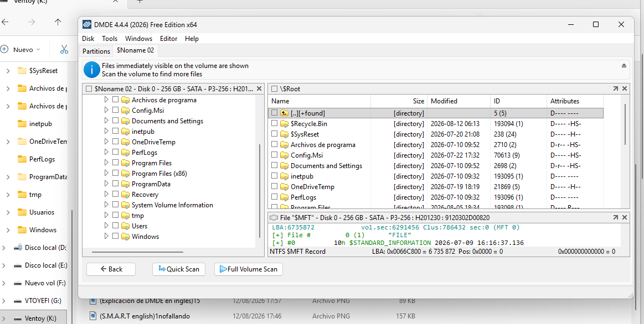Click the Explorer Back arrow icon
This screenshot has height=324, width=644.
click(x=5, y=22)
